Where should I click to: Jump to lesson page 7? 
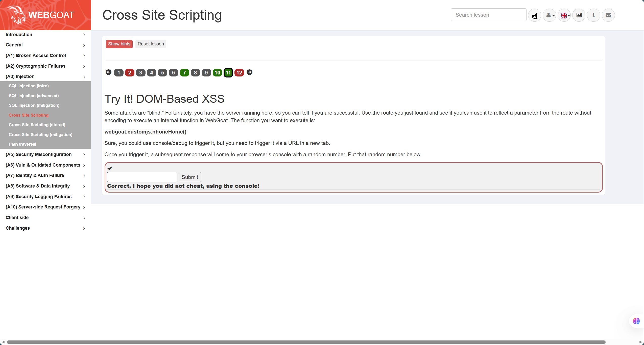(x=184, y=73)
